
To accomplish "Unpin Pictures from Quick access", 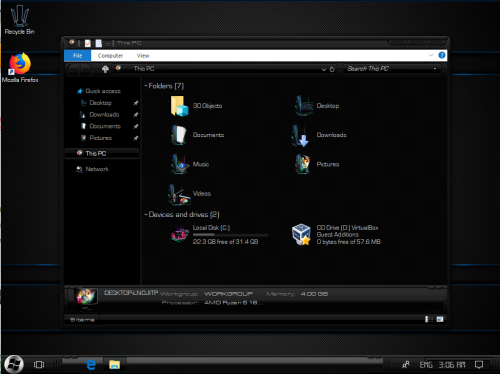I will coord(136,138).
